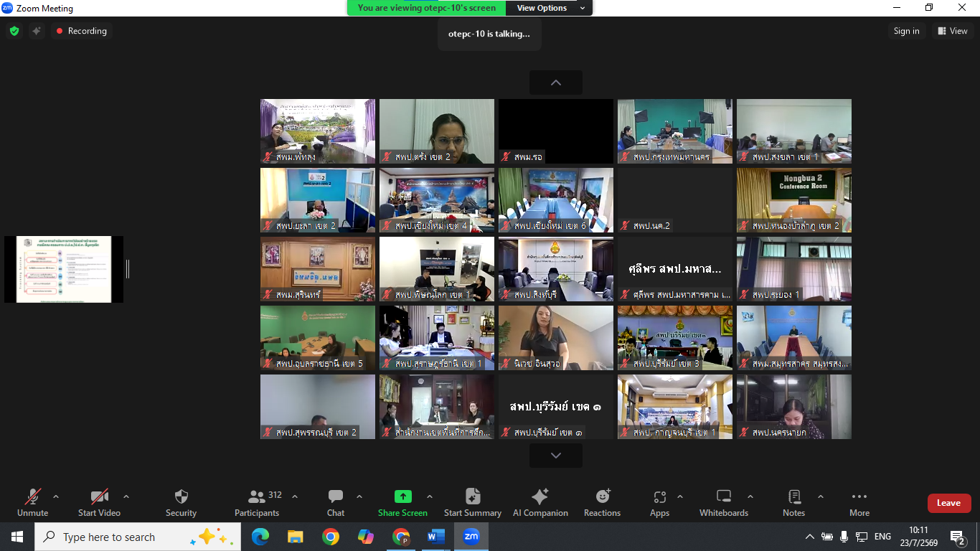Open the Notes tool

(x=794, y=496)
